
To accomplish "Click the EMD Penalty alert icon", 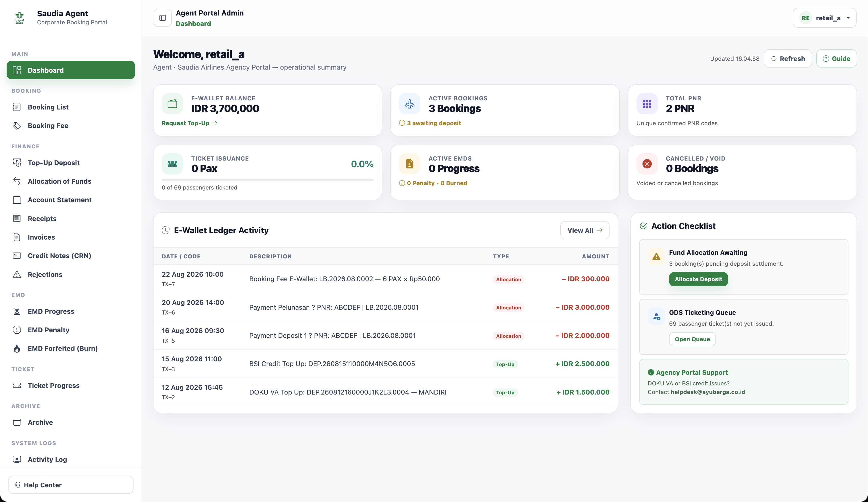I will pyautogui.click(x=17, y=330).
